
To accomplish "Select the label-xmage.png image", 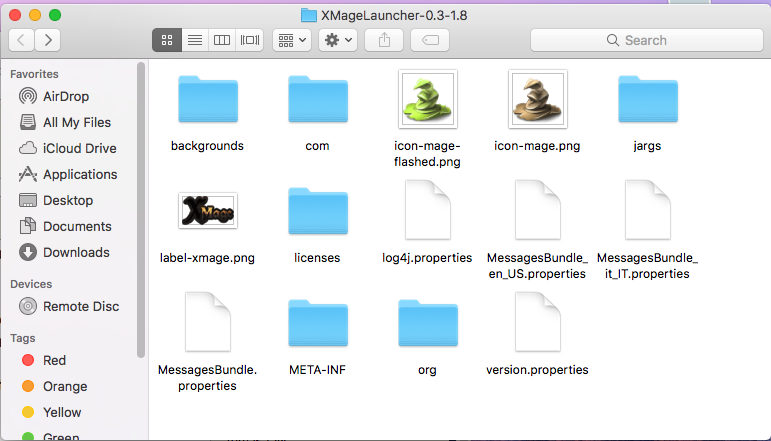I will [207, 211].
